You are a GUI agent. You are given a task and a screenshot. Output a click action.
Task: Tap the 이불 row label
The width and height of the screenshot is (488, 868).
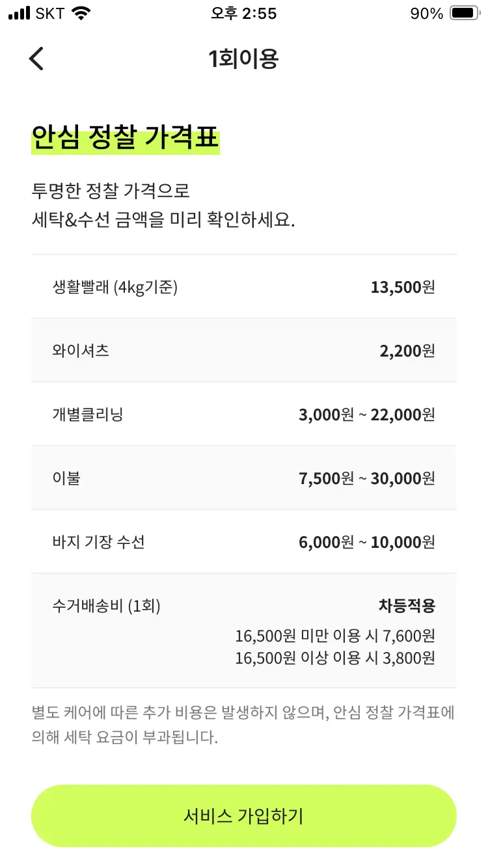coord(66,478)
